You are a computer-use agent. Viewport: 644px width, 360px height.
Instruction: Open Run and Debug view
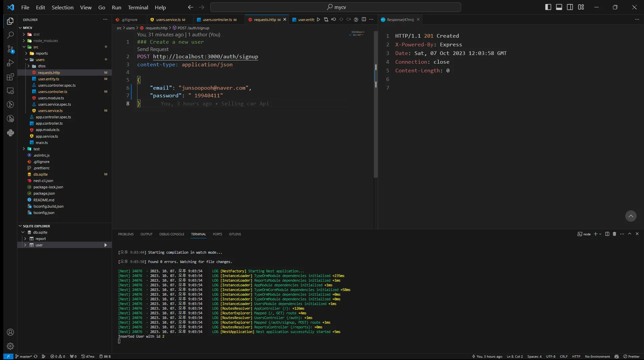(x=10, y=63)
